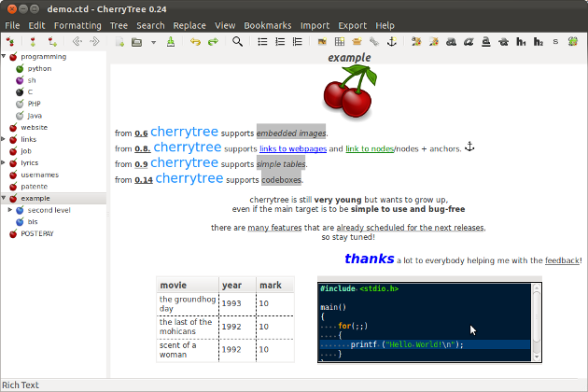Viewport: 588px width, 392px height.
Task: Collapse the programming tree node
Action: pyautogui.click(x=4, y=57)
